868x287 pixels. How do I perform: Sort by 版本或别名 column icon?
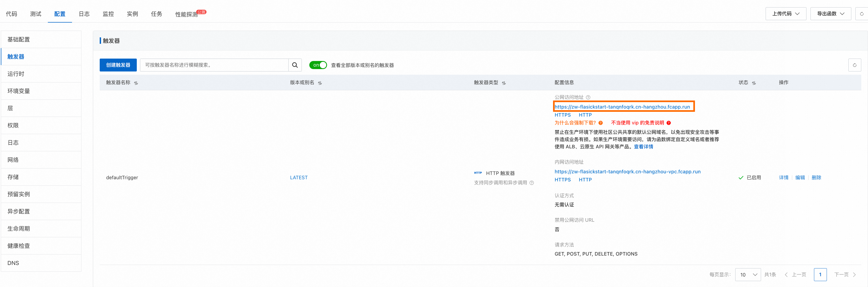click(x=320, y=83)
